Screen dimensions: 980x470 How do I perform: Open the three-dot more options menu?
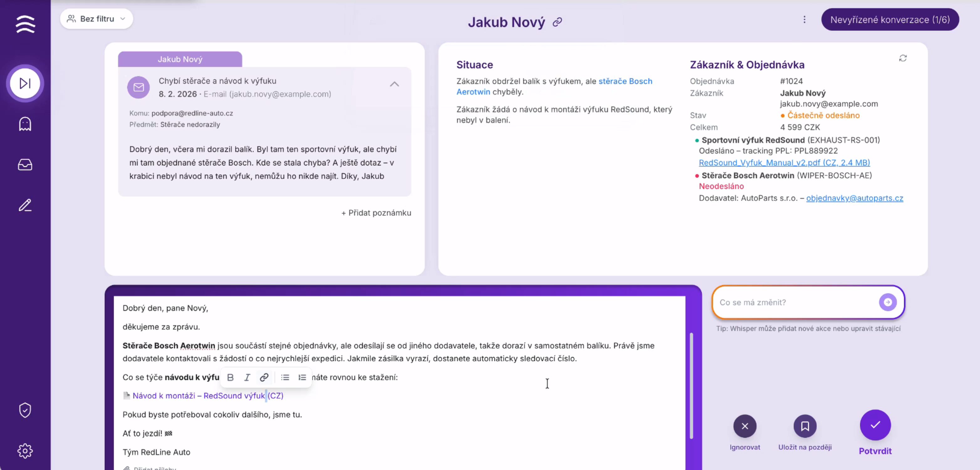click(804, 19)
